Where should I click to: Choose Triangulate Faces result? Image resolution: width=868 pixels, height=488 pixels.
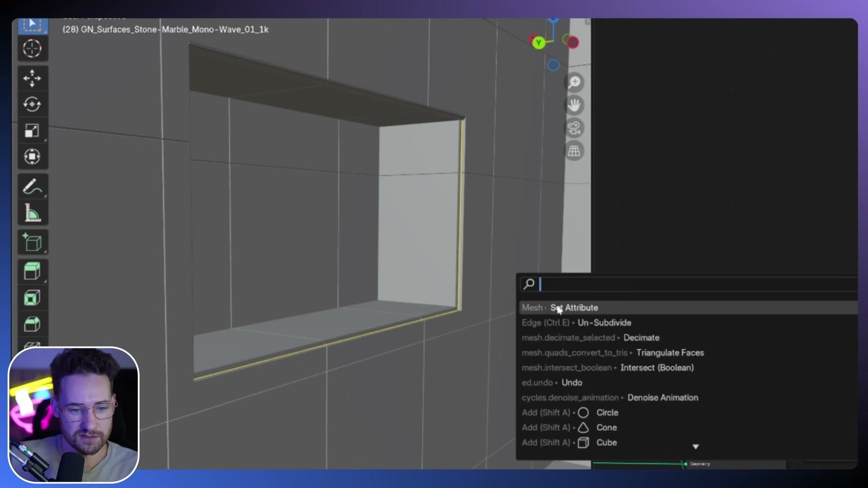(689, 352)
